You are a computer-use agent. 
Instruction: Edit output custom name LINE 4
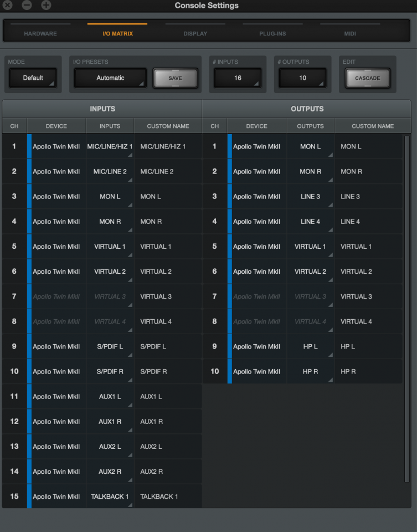click(368, 222)
